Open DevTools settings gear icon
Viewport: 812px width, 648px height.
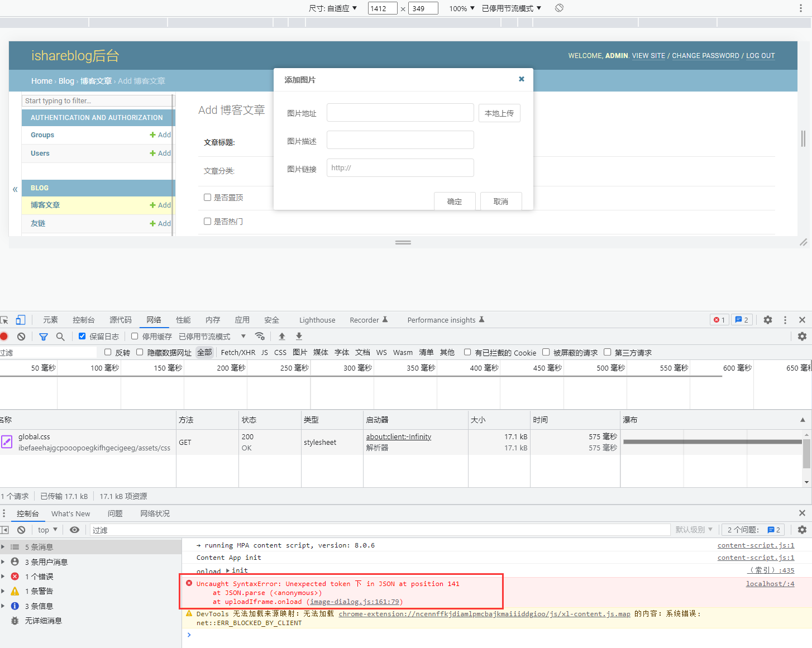click(768, 320)
